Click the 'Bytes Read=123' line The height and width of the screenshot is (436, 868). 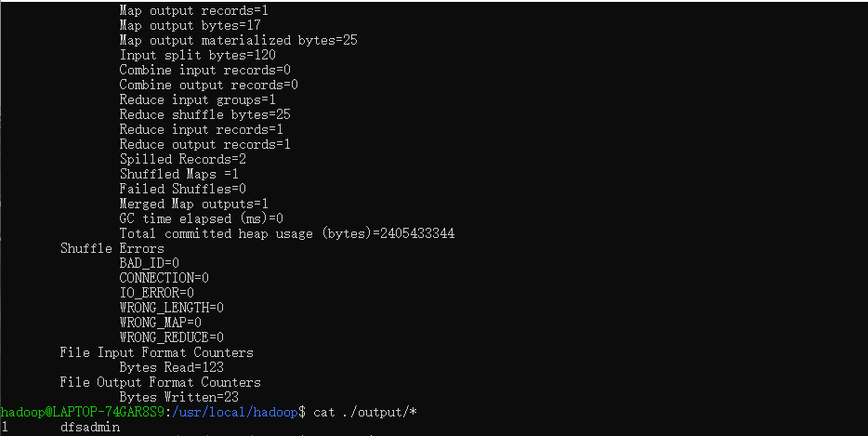tap(171, 368)
